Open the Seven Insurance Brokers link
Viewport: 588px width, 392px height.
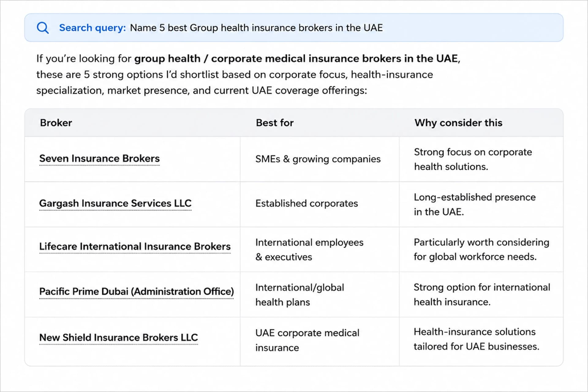click(100, 159)
